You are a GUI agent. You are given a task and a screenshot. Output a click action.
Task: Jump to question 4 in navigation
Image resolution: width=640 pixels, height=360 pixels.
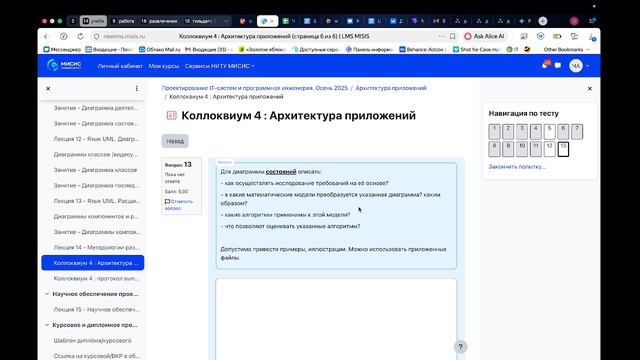tap(536, 132)
